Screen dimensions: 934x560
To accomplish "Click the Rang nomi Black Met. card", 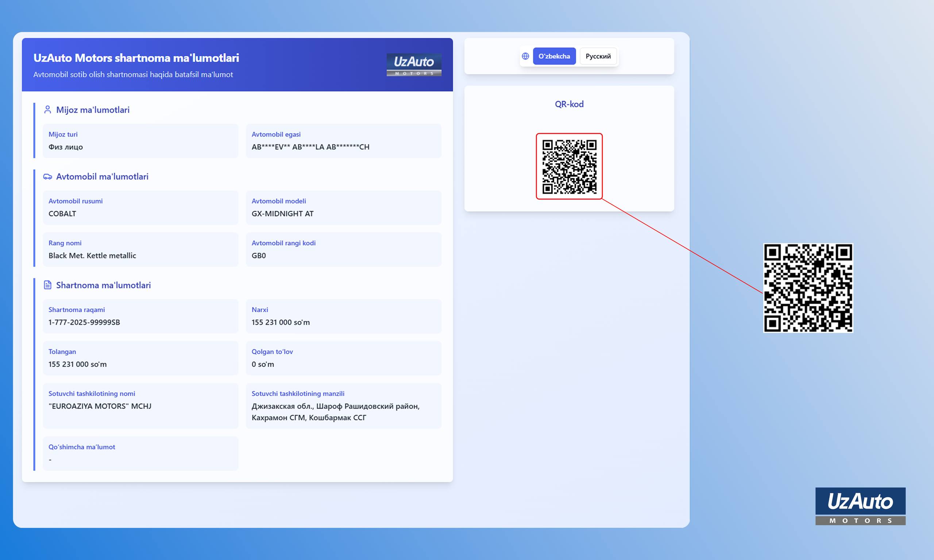I will 140,249.
